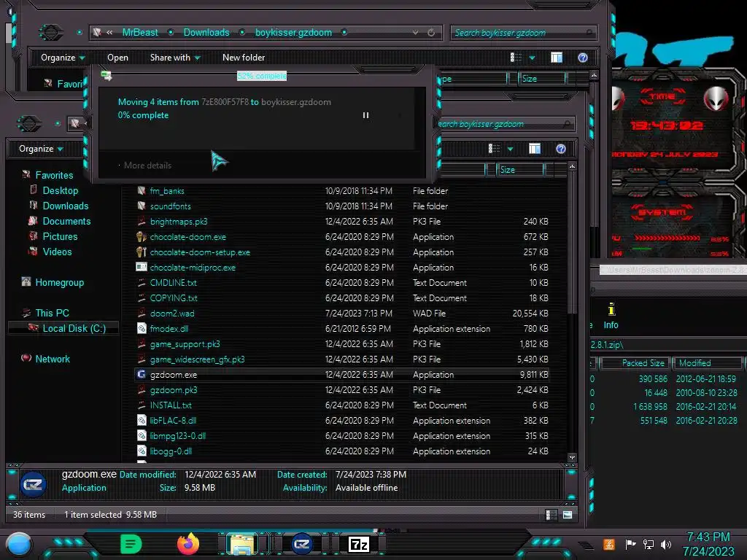Open Homegroup in navigation pane

click(59, 282)
